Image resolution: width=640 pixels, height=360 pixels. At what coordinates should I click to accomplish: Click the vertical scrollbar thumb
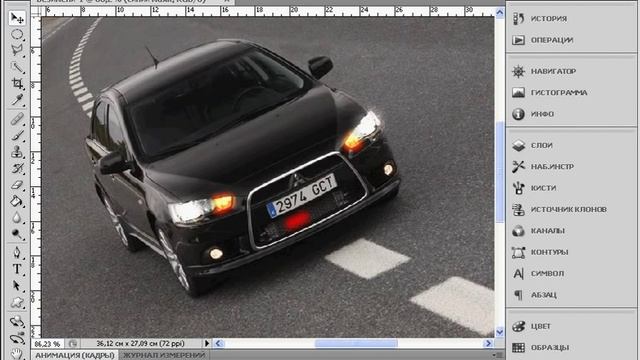(x=500, y=171)
